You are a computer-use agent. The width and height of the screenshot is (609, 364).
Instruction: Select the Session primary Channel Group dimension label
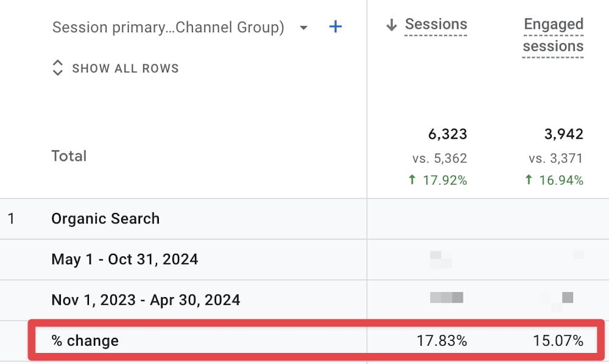[168, 28]
